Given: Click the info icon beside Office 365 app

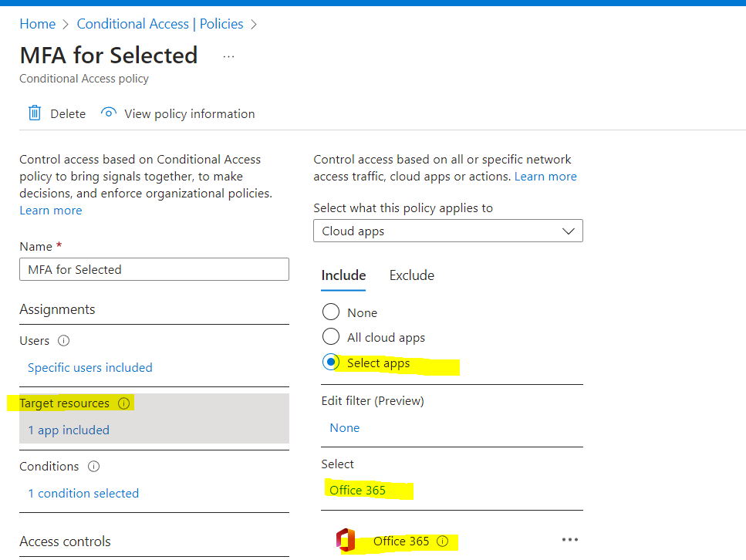Looking at the screenshot, I should coord(443,541).
